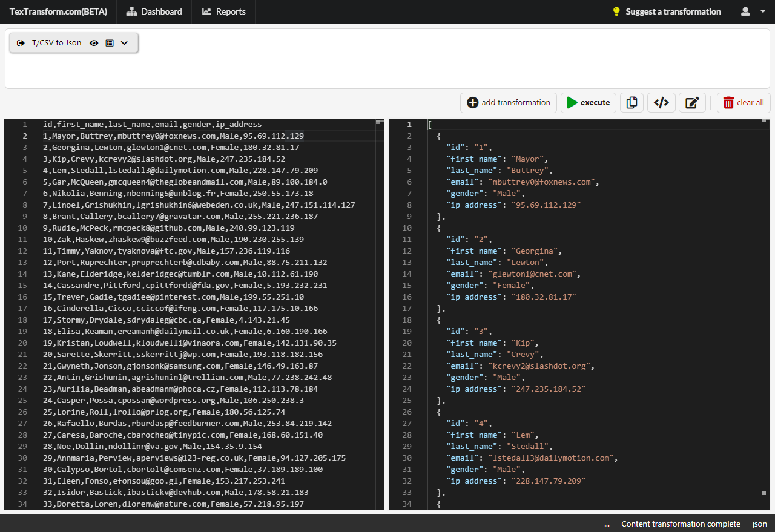The height and width of the screenshot is (532, 775).
Task: Click the Reports chart icon
Action: (206, 11)
